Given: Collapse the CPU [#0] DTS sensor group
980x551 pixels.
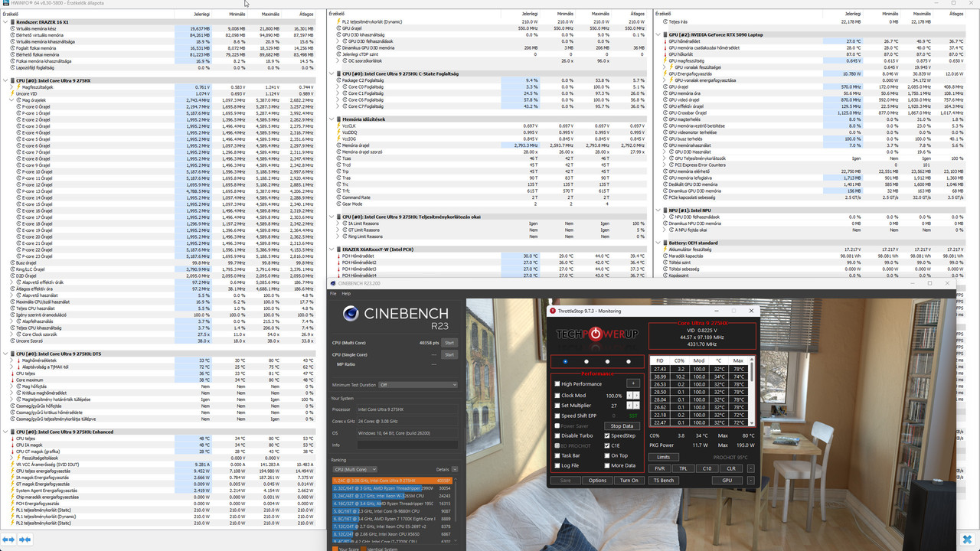Looking at the screenshot, I should (5, 354).
